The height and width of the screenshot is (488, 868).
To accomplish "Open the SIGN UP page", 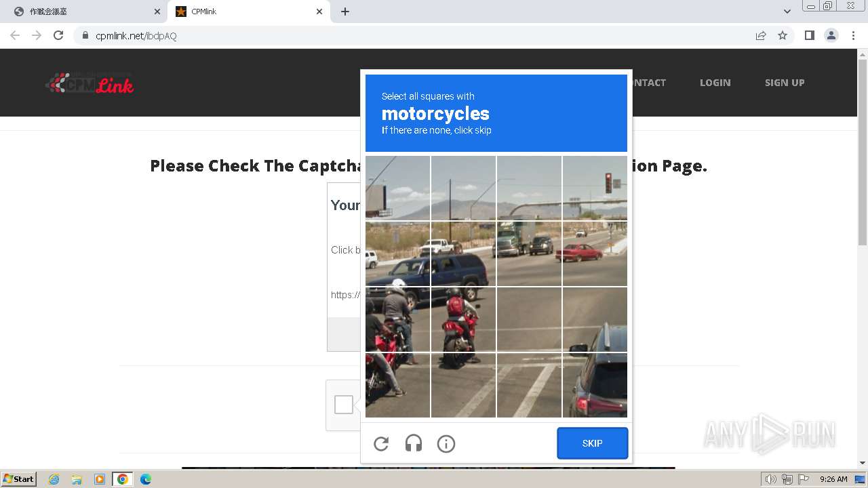I will [x=785, y=83].
